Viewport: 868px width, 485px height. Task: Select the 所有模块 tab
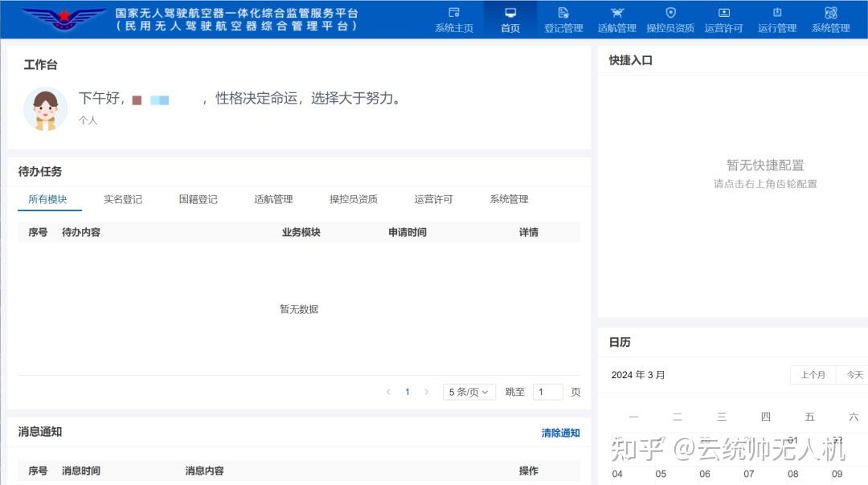49,199
